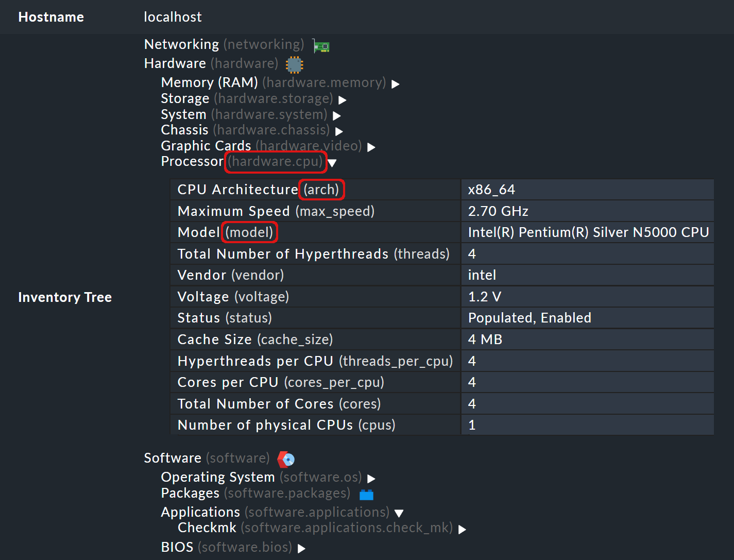
Task: Open the BIOS inventory branch
Action: click(x=302, y=549)
